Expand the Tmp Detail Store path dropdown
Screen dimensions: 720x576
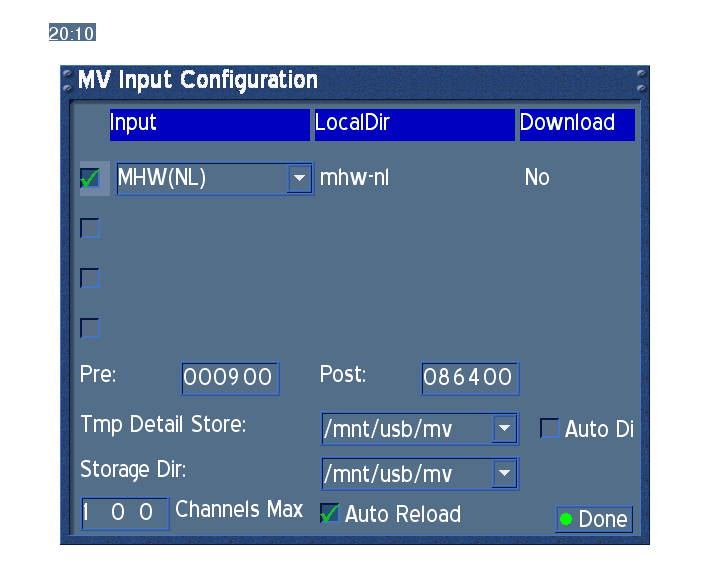[x=504, y=428]
